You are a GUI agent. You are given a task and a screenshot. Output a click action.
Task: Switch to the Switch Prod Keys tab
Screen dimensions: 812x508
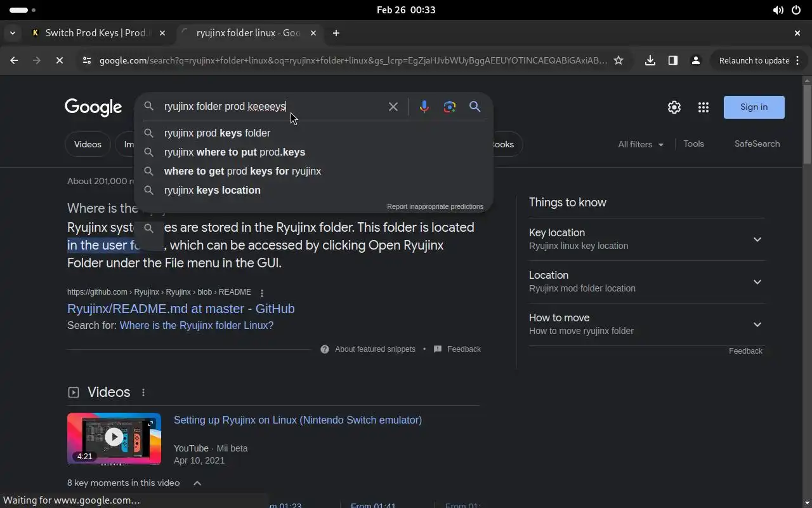coord(96,33)
